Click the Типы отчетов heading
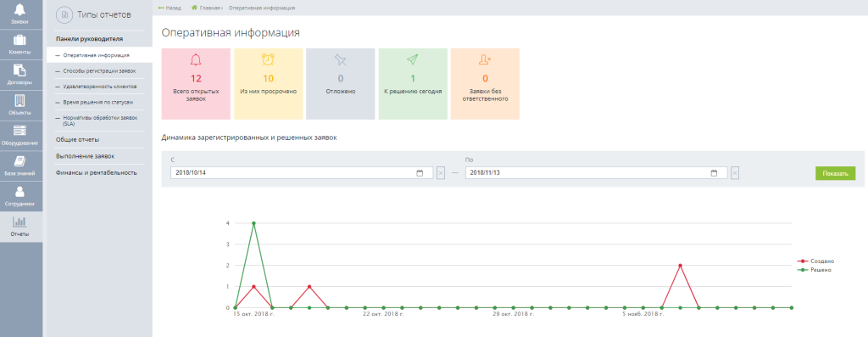This screenshot has height=337, width=868. coord(104,15)
